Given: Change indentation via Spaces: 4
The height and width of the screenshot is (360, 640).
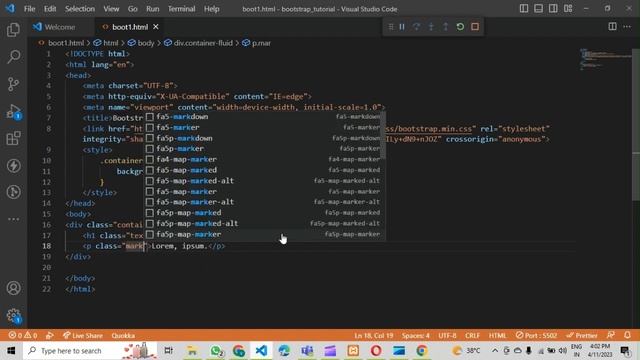Looking at the screenshot, I should [x=416, y=336].
